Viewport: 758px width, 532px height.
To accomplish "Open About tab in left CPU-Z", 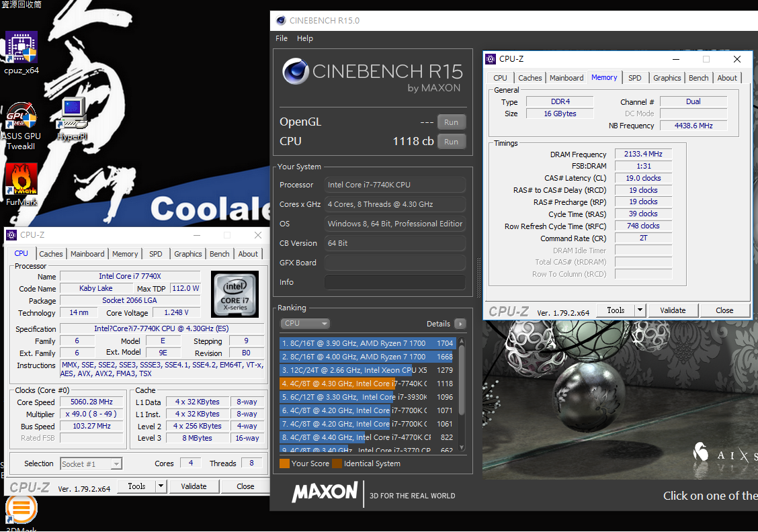I will click(x=248, y=254).
